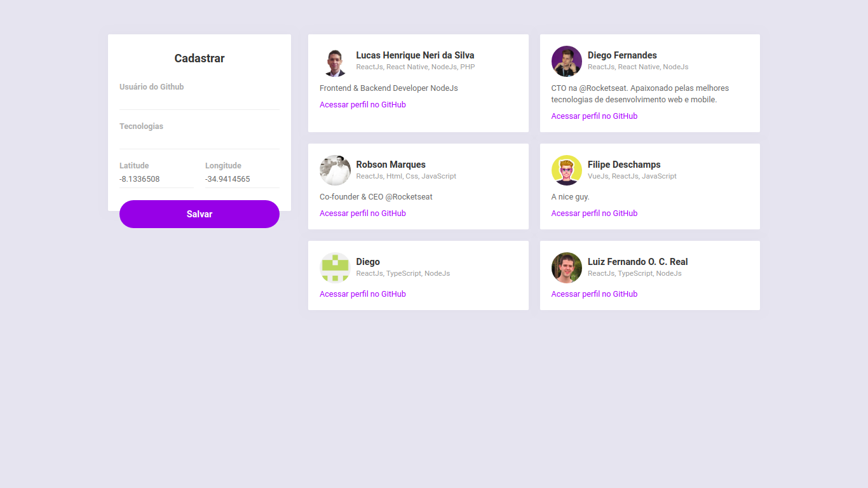868x488 pixels.
Task: Click Lucas Henrique's profile avatar photo
Action: point(335,61)
